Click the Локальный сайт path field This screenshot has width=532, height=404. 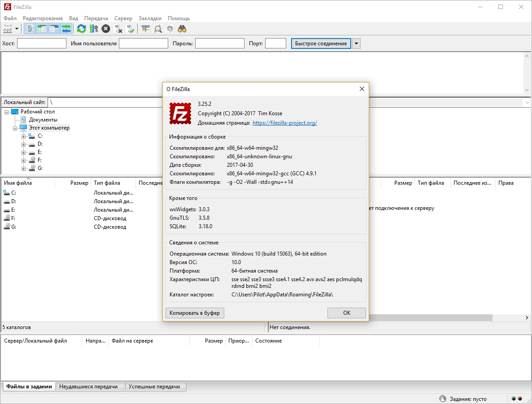pos(105,102)
